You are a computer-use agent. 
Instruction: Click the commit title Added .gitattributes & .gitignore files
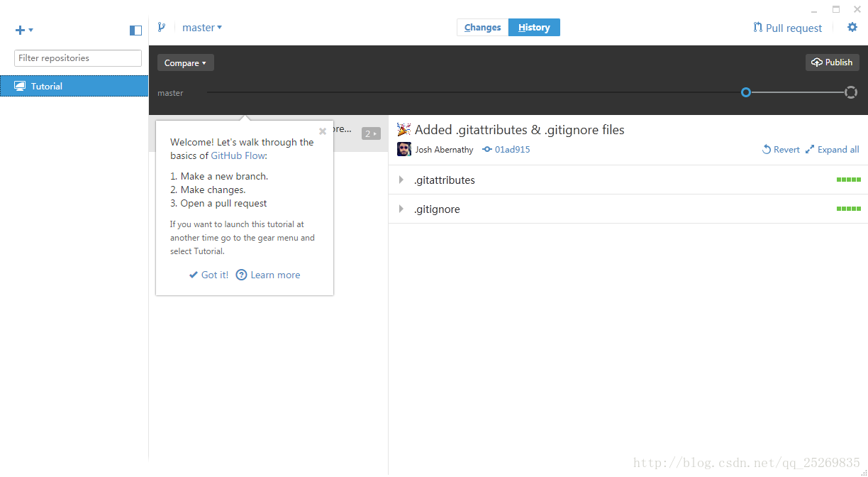[x=519, y=130]
